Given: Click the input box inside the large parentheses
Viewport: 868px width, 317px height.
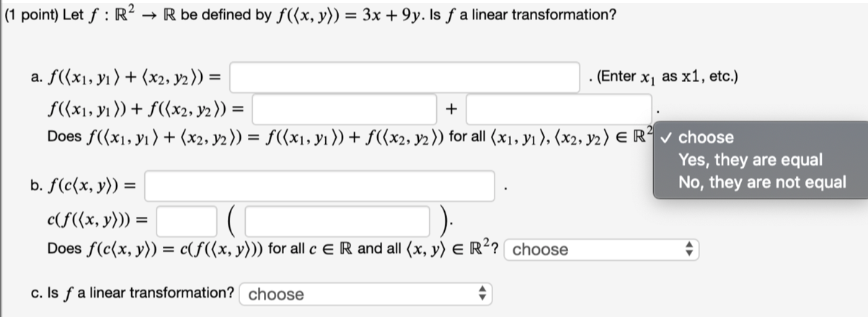Looking at the screenshot, I should 339,220.
